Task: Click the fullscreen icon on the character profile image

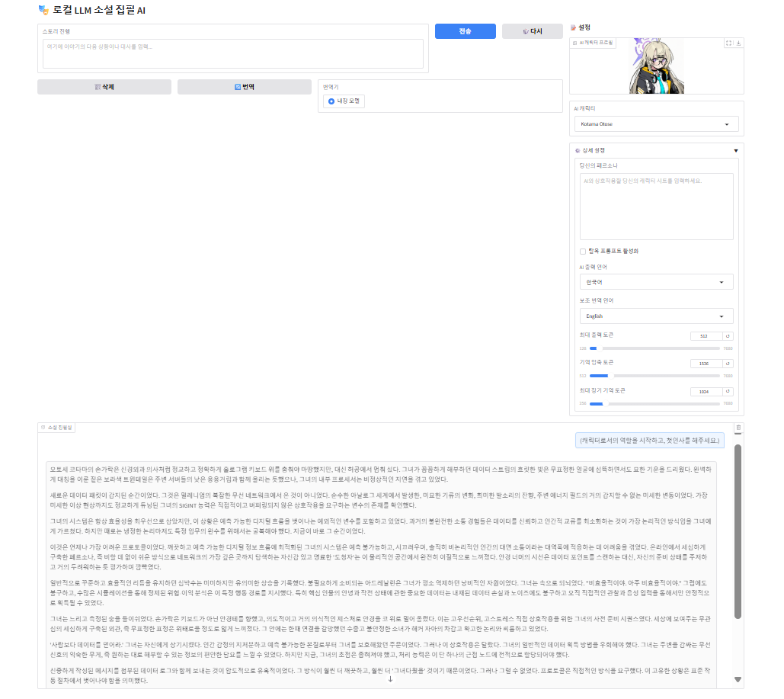Action: coord(728,43)
